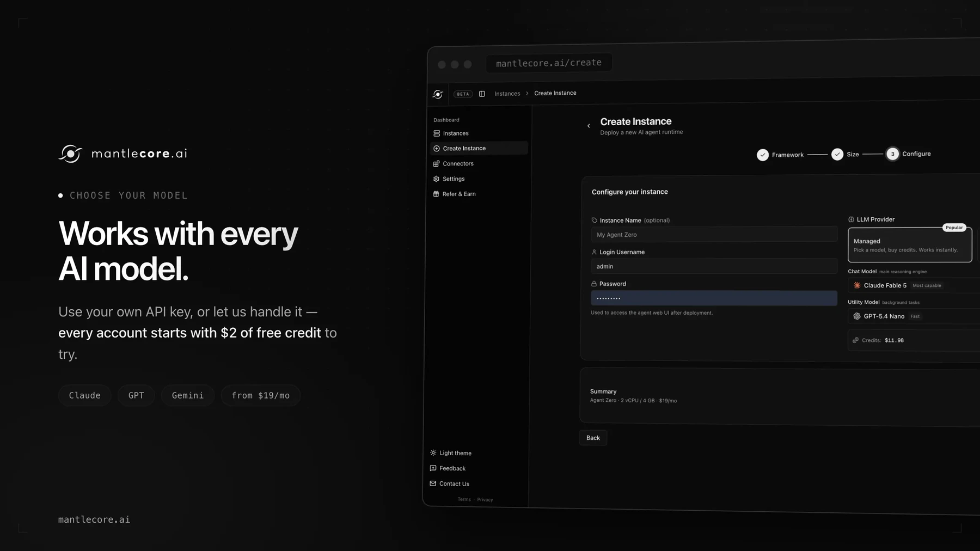Click the mantlecore.ai text at bottom left
The image size is (980, 551).
(x=94, y=520)
